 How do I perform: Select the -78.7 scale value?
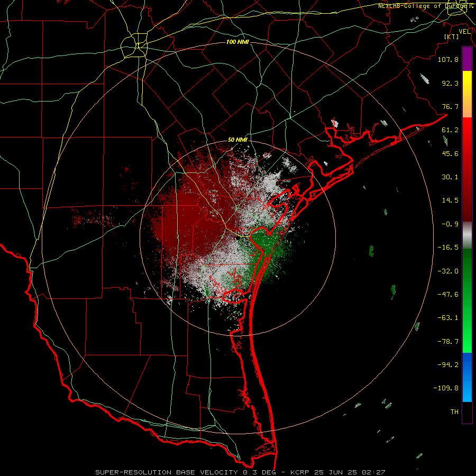(448, 342)
